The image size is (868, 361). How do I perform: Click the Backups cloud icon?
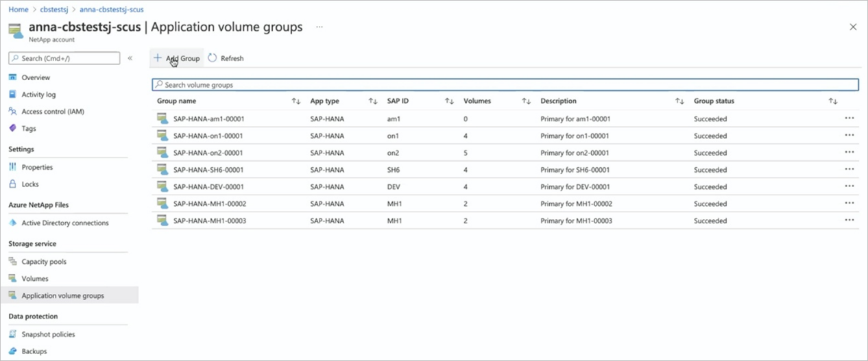coord(13,351)
